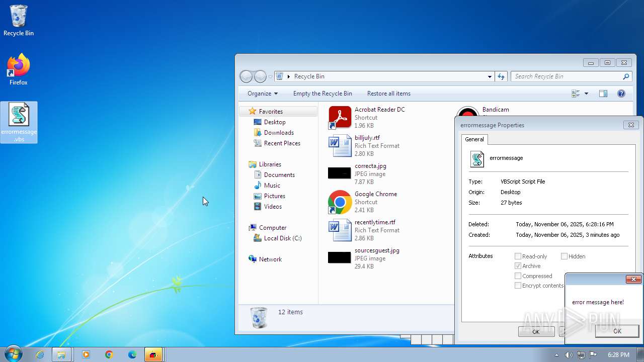644x362 pixels.
Task: Open Microsoft Edge from the taskbar
Action: tap(132, 354)
